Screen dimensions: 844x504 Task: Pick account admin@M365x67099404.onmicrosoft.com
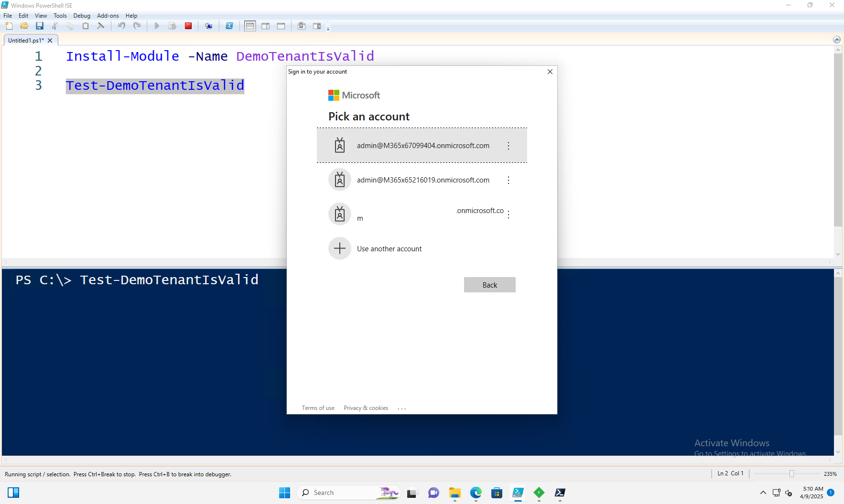click(x=422, y=146)
